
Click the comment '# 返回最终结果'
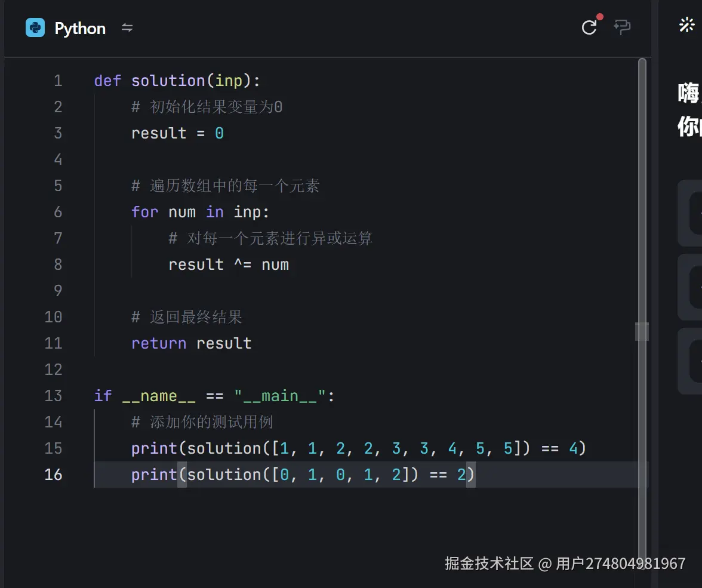pos(187,317)
